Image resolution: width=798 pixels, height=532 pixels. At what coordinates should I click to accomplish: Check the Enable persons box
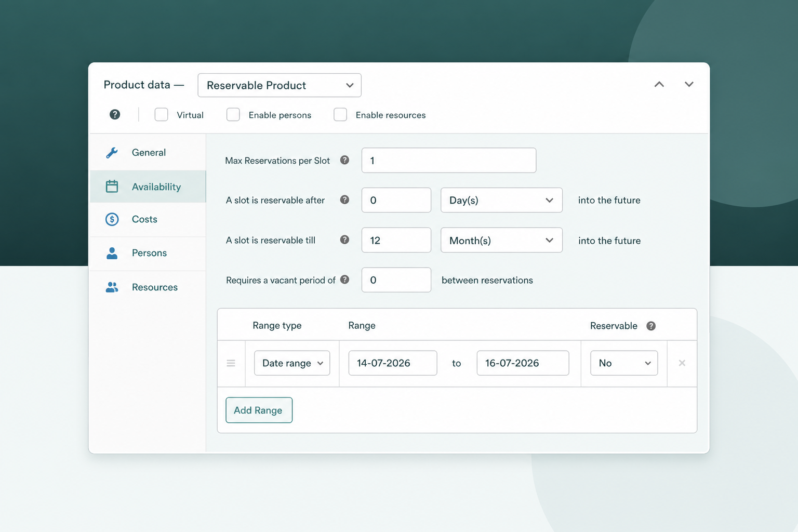(x=233, y=115)
